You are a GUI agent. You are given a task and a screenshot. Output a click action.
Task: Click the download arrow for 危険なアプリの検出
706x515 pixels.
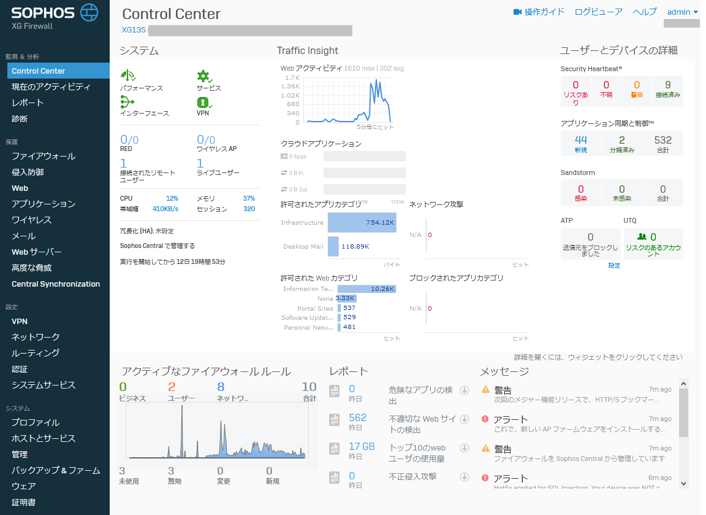coord(464,391)
